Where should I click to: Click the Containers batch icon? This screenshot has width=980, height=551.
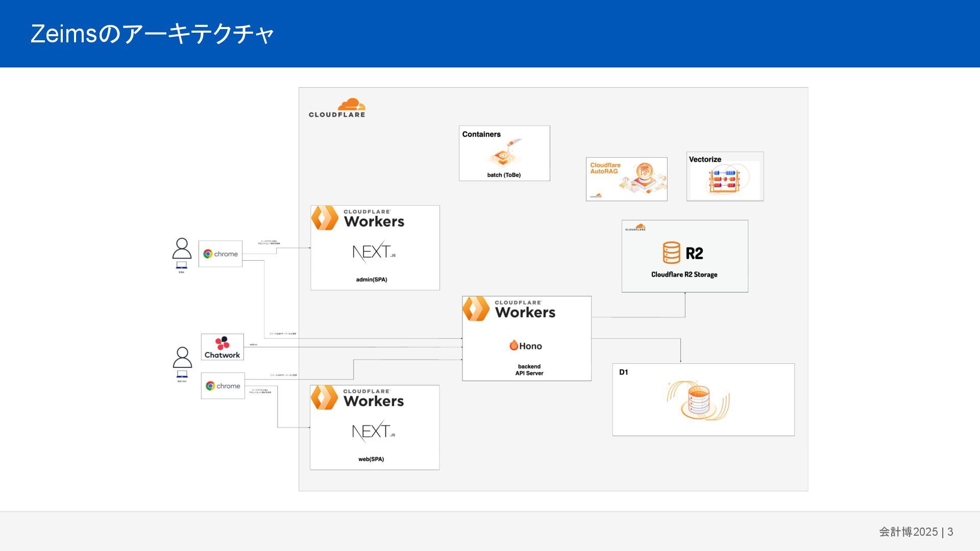(503, 155)
